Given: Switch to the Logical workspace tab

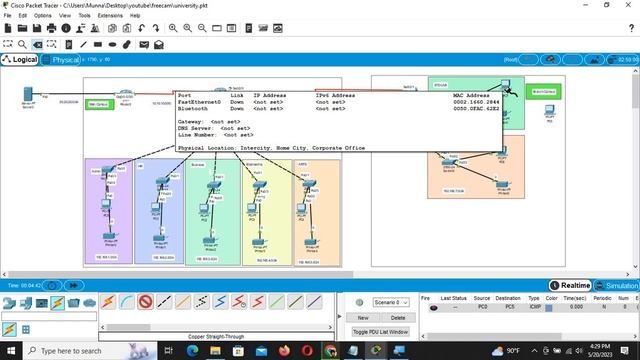Looking at the screenshot, I should 20,60.
